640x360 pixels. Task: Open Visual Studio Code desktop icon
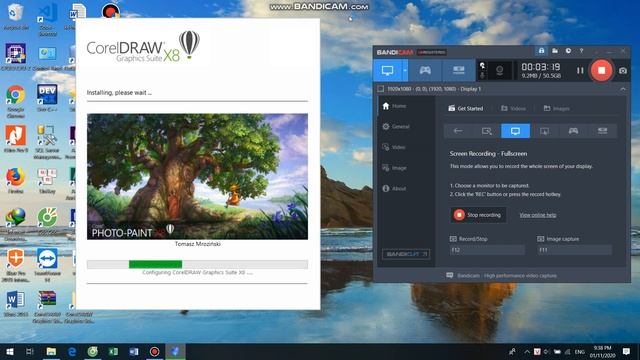(x=47, y=20)
